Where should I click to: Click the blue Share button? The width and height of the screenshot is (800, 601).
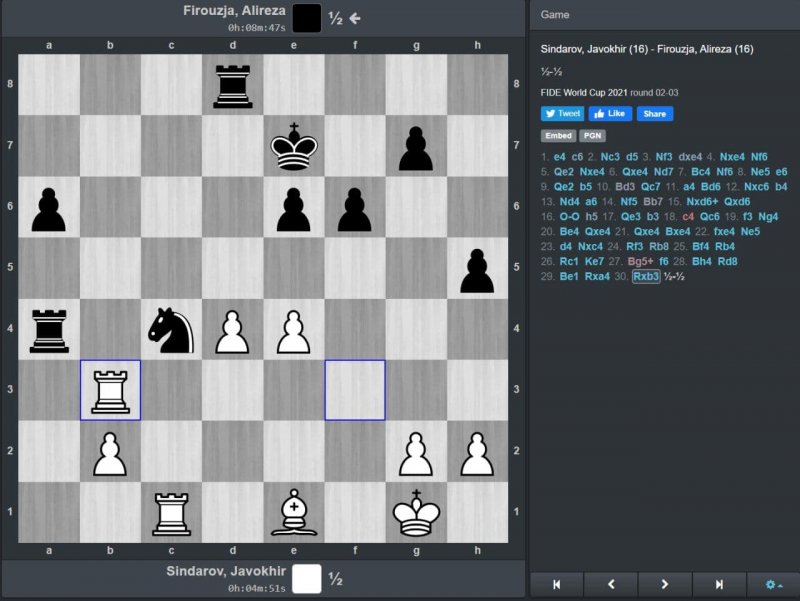(655, 114)
